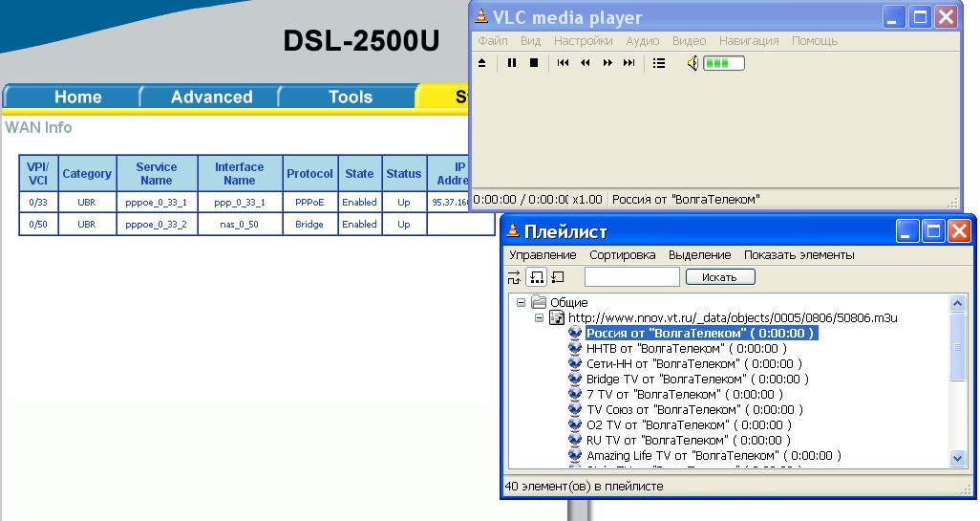Image resolution: width=980 pixels, height=521 pixels.
Task: Select 7 TV от "ВолгаТелеком" item
Action: [684, 395]
